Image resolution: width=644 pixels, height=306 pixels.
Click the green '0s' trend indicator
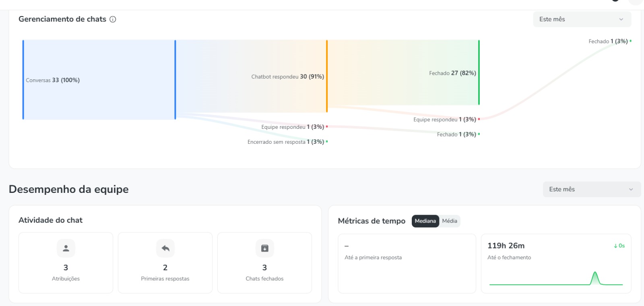pyautogui.click(x=619, y=246)
